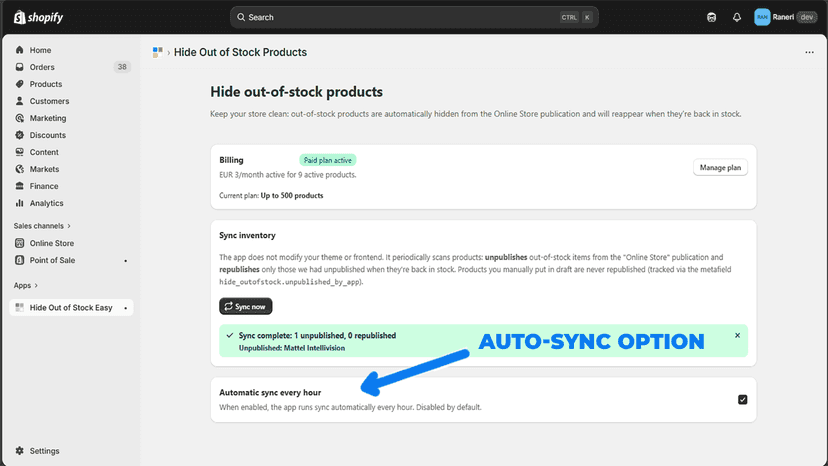
Task: Click the pin dot next to Point of Sale
Action: pos(126,260)
